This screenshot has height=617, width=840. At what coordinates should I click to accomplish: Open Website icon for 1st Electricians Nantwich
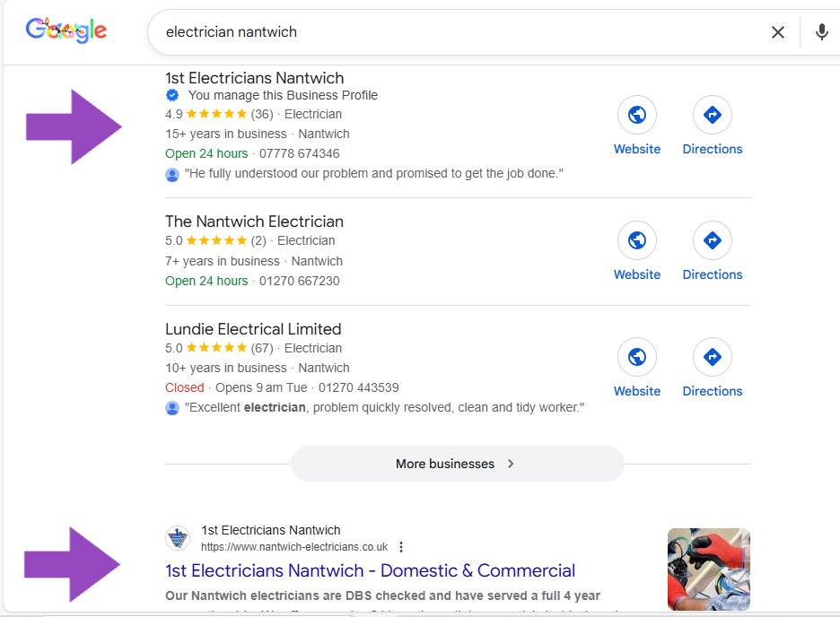[636, 116]
